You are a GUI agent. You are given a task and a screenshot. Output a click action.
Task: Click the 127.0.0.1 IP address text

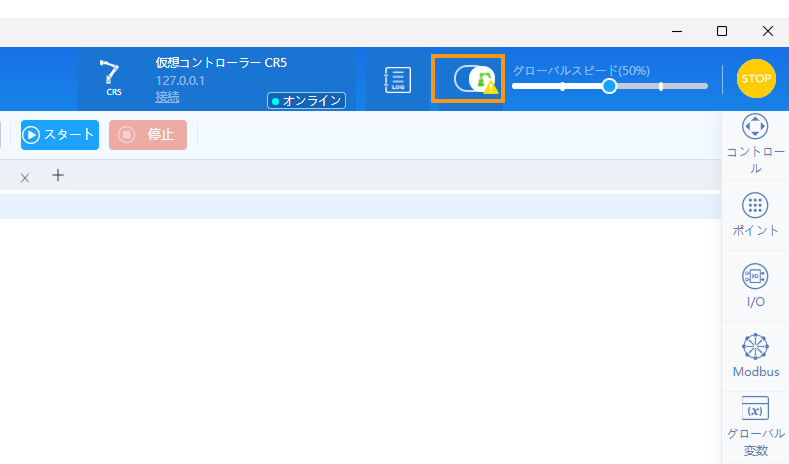point(180,81)
